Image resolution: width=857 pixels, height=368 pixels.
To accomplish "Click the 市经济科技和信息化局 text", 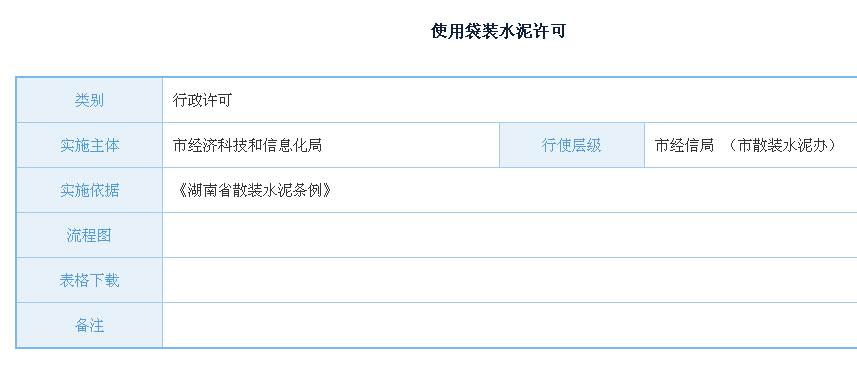I will click(247, 145).
